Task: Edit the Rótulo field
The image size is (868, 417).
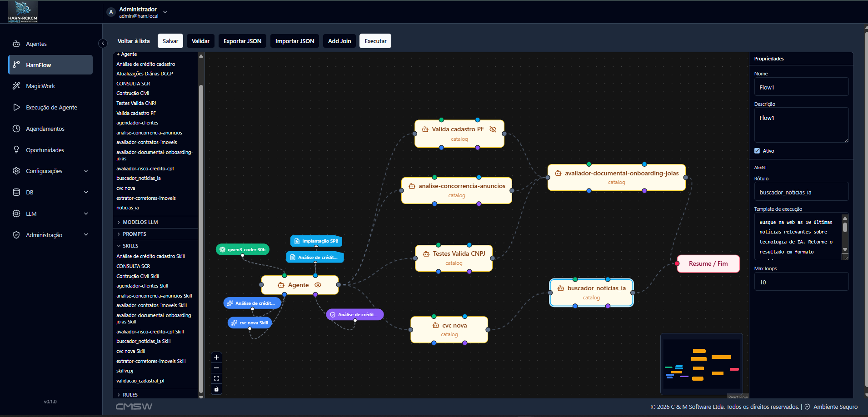Action: (801, 192)
